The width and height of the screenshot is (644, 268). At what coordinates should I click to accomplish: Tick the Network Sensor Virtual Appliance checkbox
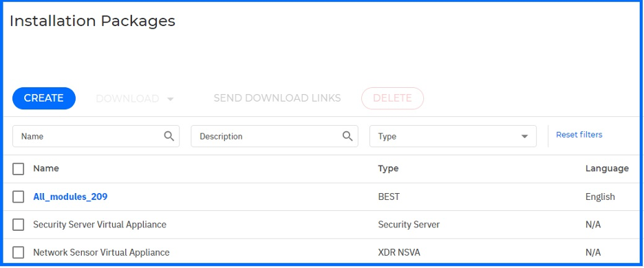pyautogui.click(x=18, y=252)
